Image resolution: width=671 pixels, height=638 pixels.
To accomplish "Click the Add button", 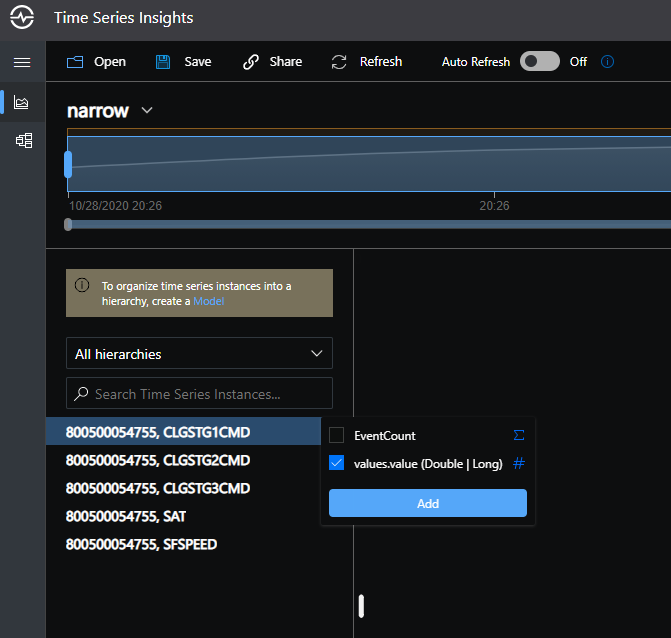I will click(x=428, y=503).
